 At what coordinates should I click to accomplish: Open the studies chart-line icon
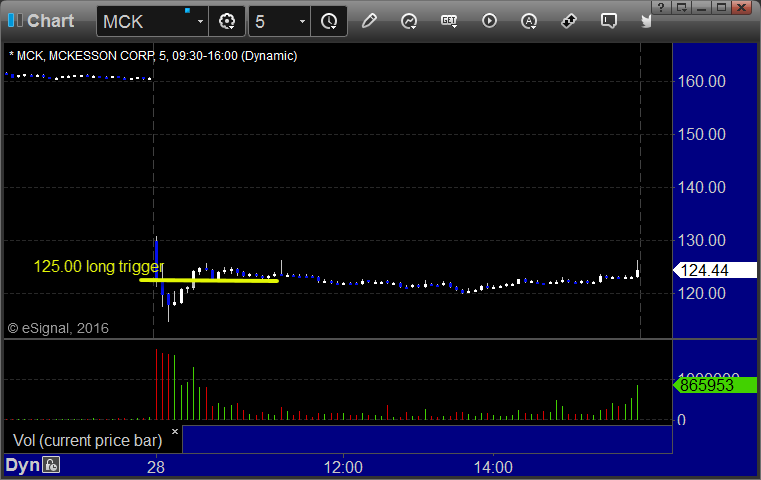(409, 21)
